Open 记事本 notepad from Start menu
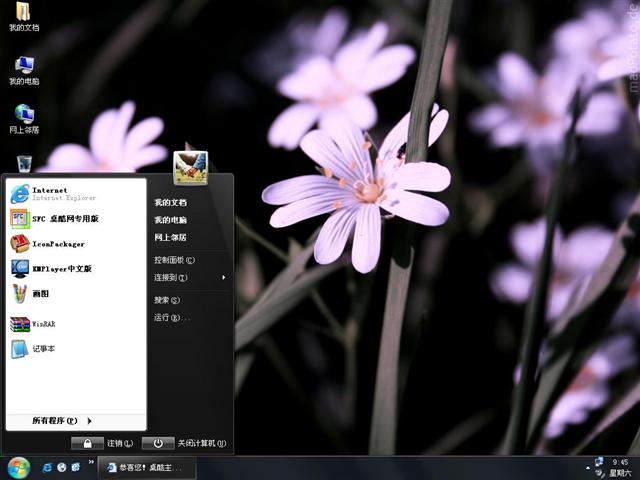 [x=76, y=349]
